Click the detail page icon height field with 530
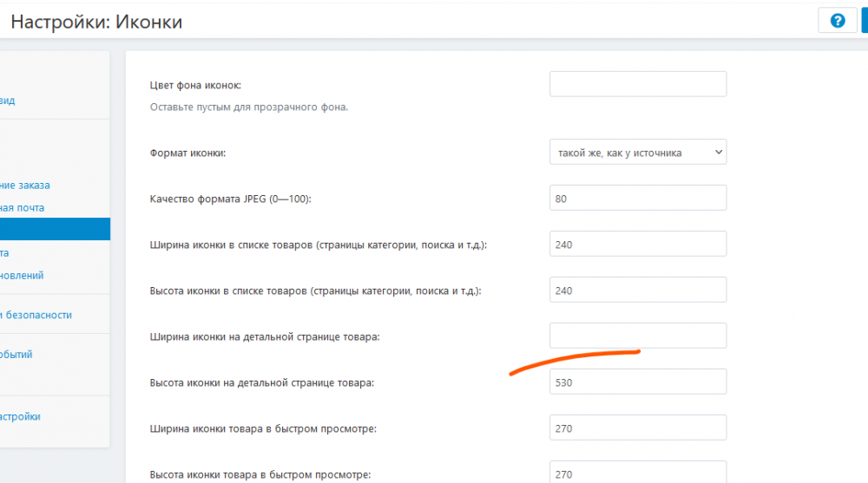 [x=638, y=382]
